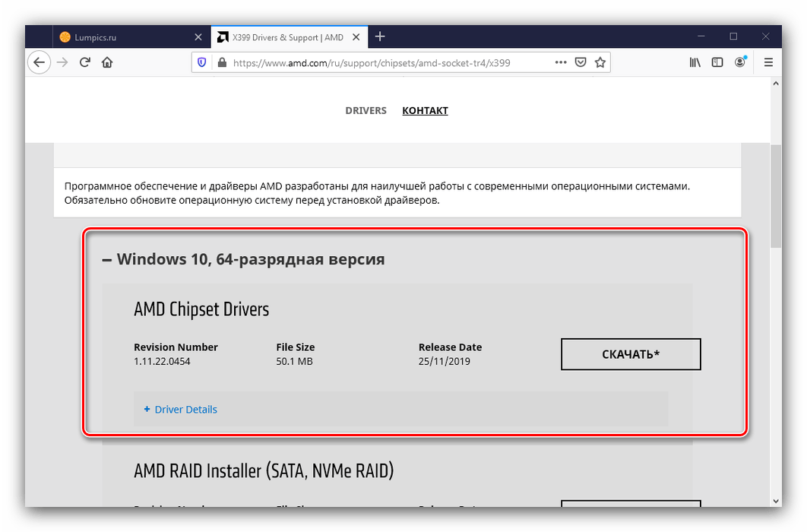
Task: Toggle the sidebar view icon
Action: tap(717, 62)
